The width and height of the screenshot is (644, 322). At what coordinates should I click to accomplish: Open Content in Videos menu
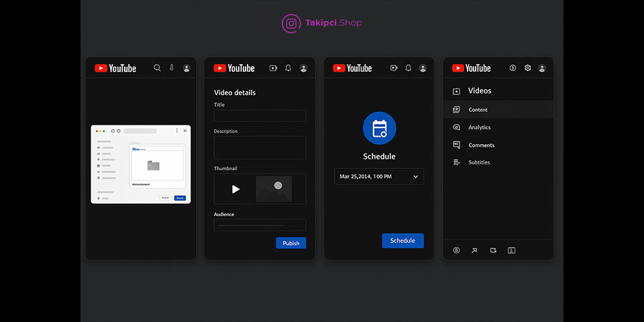point(498,109)
